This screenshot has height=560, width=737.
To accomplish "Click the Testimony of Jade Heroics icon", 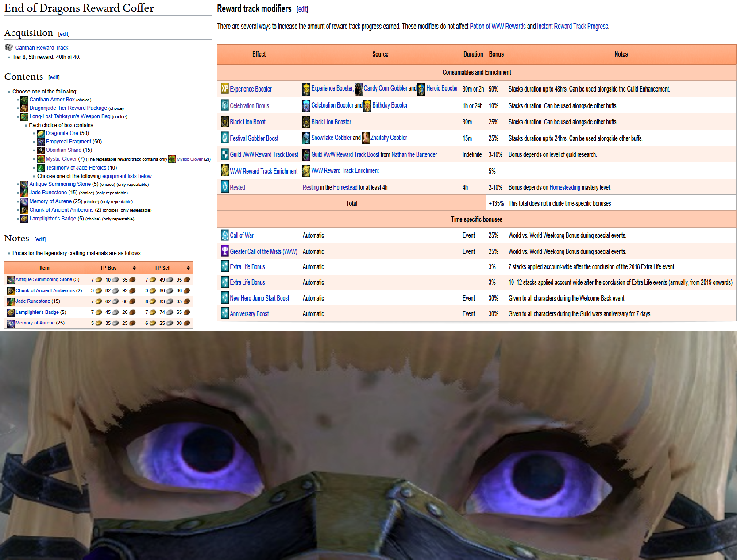I will tap(41, 168).
